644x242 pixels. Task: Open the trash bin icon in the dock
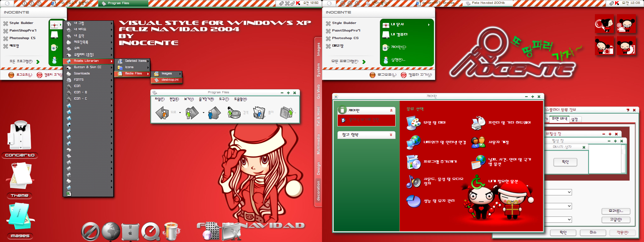171,231
